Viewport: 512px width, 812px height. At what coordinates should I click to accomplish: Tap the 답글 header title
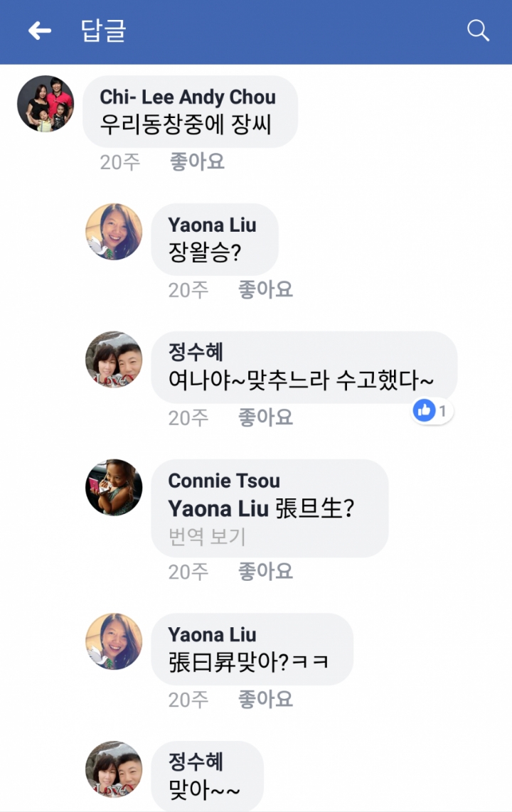tap(104, 31)
